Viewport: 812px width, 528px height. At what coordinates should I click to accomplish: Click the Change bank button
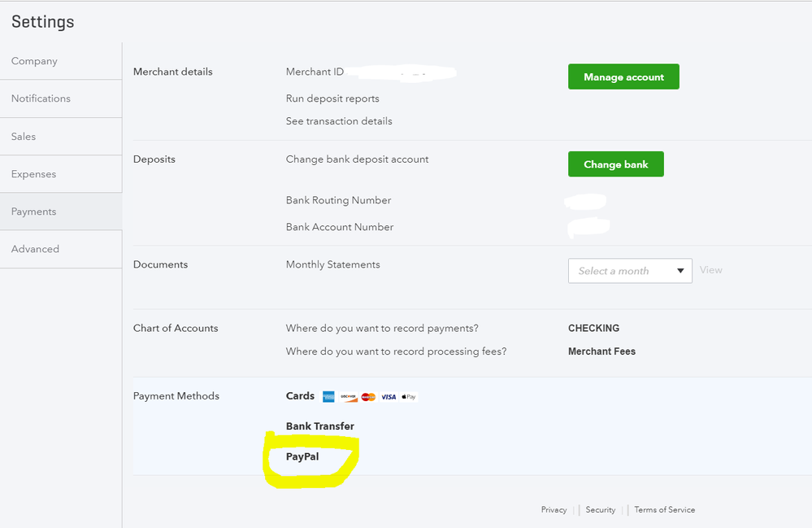tap(615, 164)
